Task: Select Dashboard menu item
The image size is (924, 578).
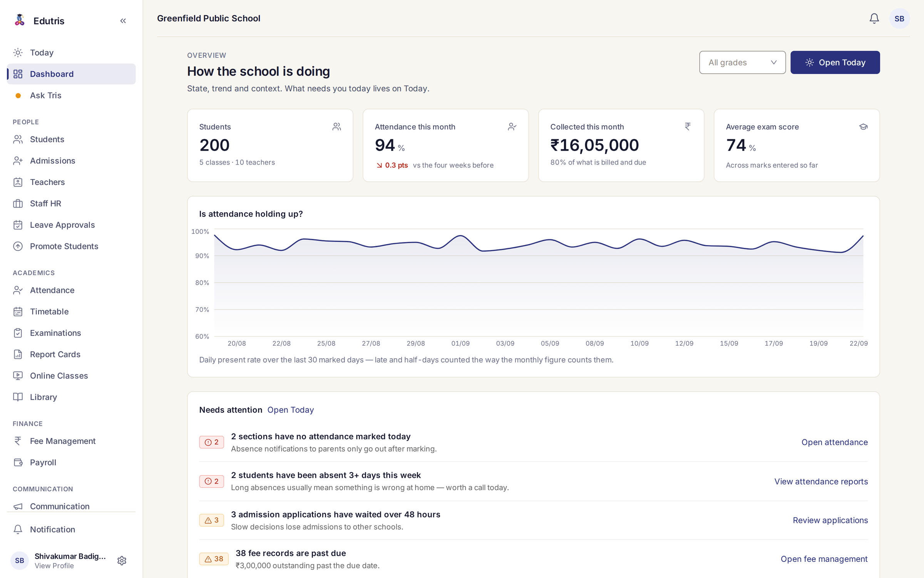Action: [x=71, y=74]
